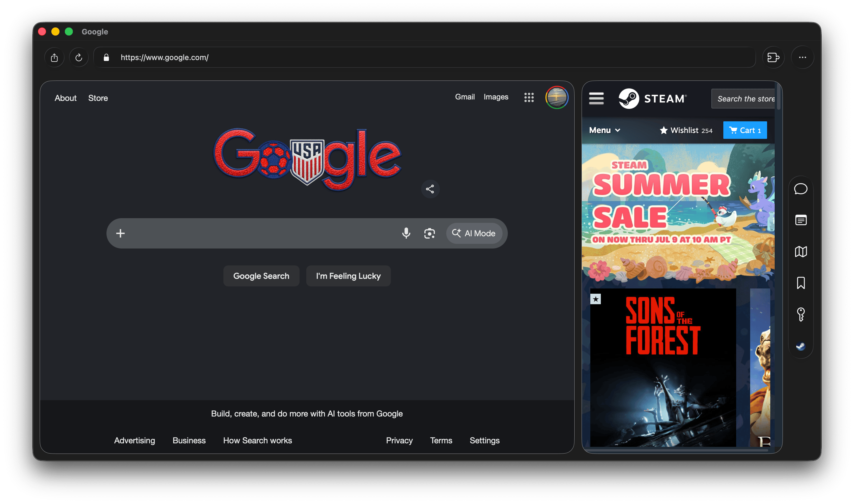
Task: Open the chat bubble sidebar icon
Action: click(801, 189)
